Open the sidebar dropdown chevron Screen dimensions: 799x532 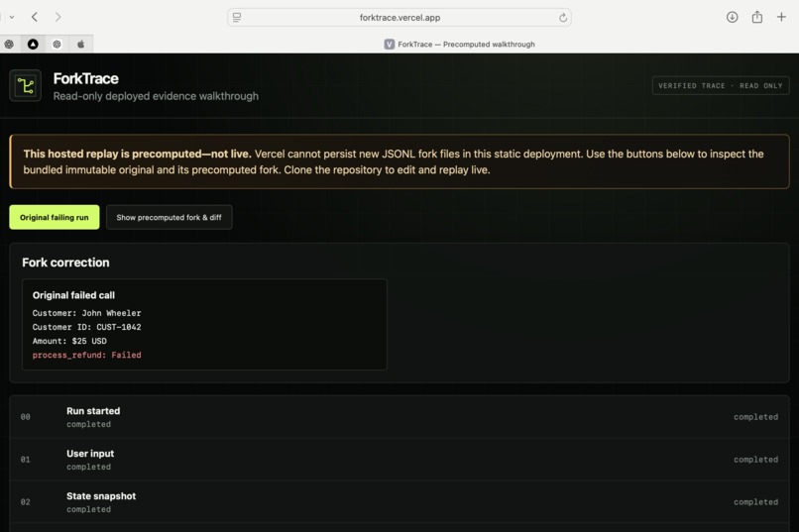tap(12, 17)
